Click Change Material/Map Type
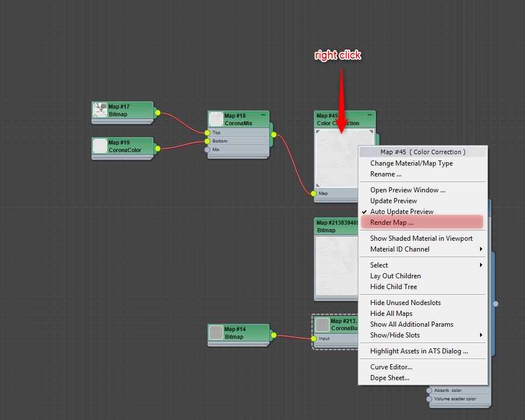The image size is (525, 420). pyautogui.click(x=411, y=163)
